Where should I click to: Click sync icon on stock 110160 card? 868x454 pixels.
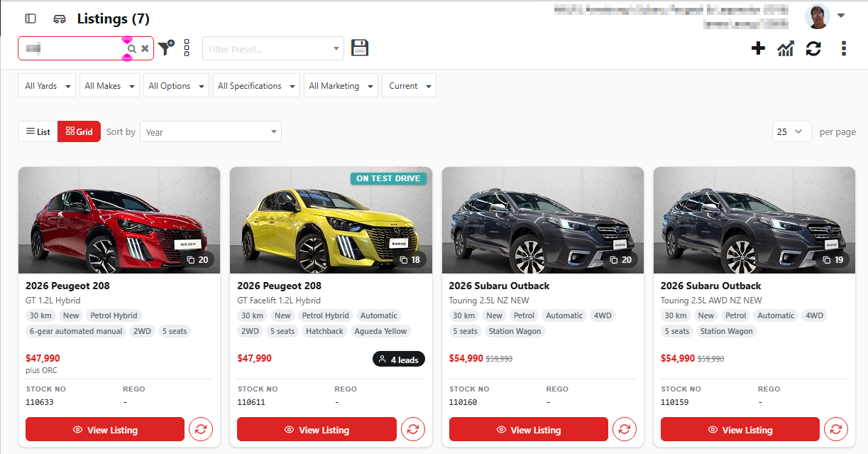click(x=625, y=429)
